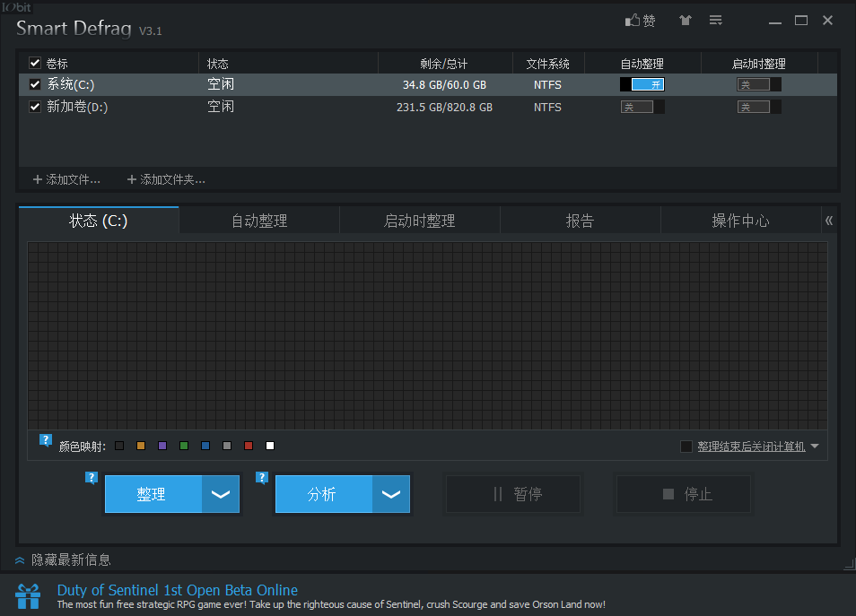Select the 新加卷(D:) drive row label
Viewport: 856px width, 616px height.
click(x=77, y=107)
